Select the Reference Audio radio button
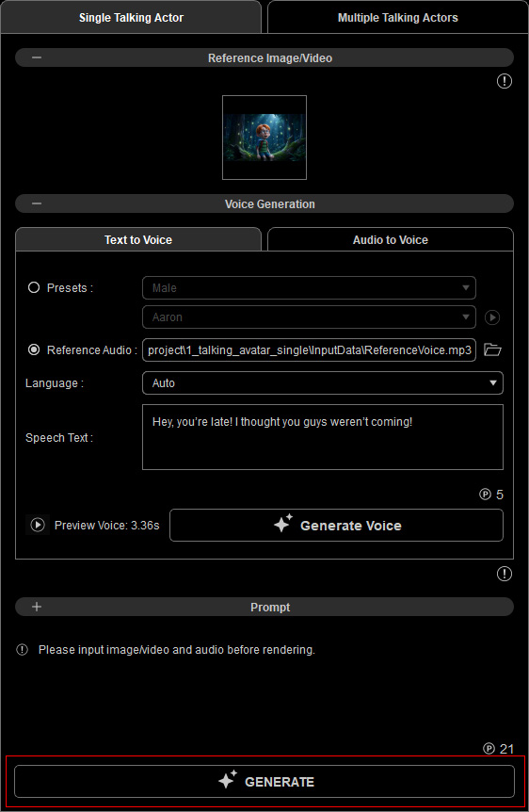Screen dimensions: 529x812 point(34,349)
